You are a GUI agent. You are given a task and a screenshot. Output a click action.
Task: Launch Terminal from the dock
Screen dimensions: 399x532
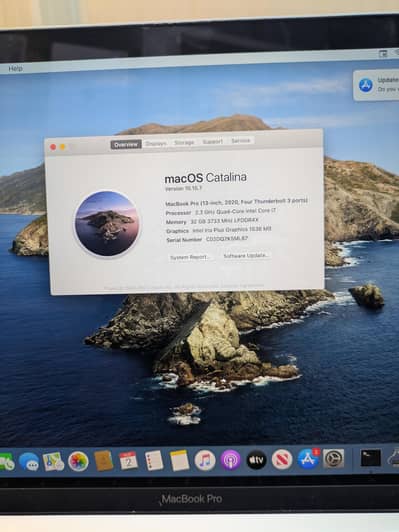(x=370, y=458)
